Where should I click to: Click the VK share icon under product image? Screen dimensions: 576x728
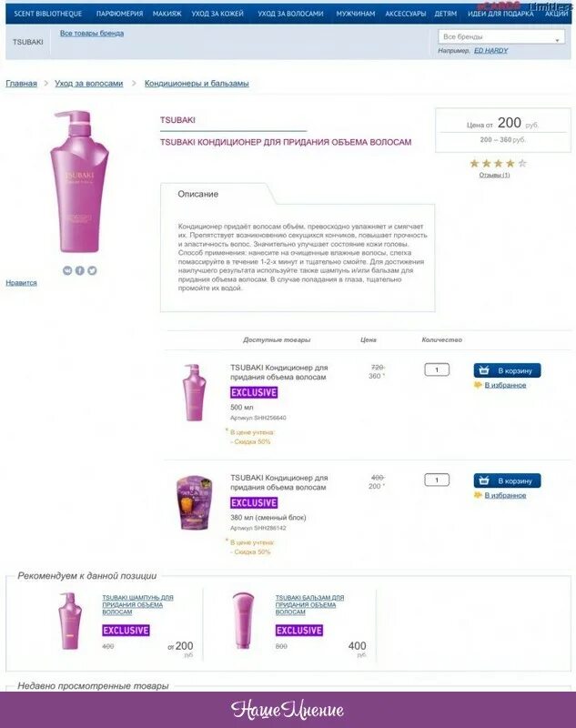[x=67, y=270]
